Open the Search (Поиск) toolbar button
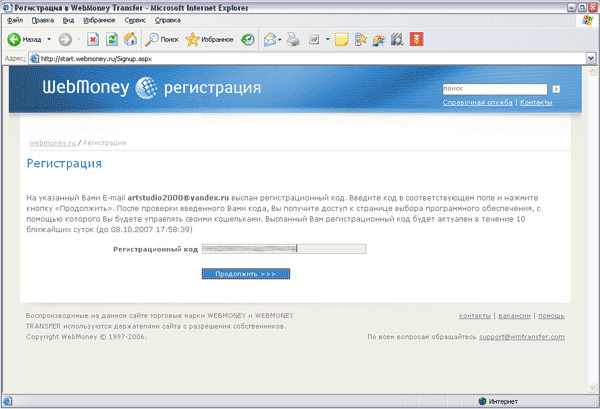Screen dimensions: 600x409 [162, 39]
